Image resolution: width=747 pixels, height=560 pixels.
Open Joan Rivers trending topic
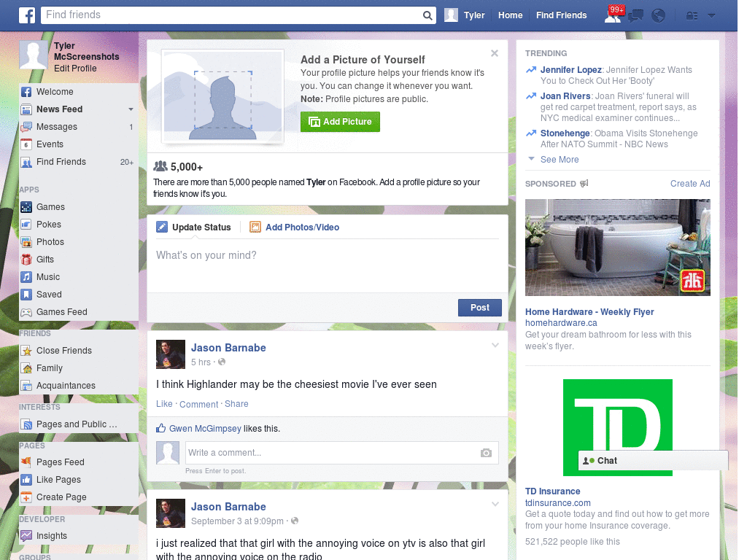click(565, 96)
